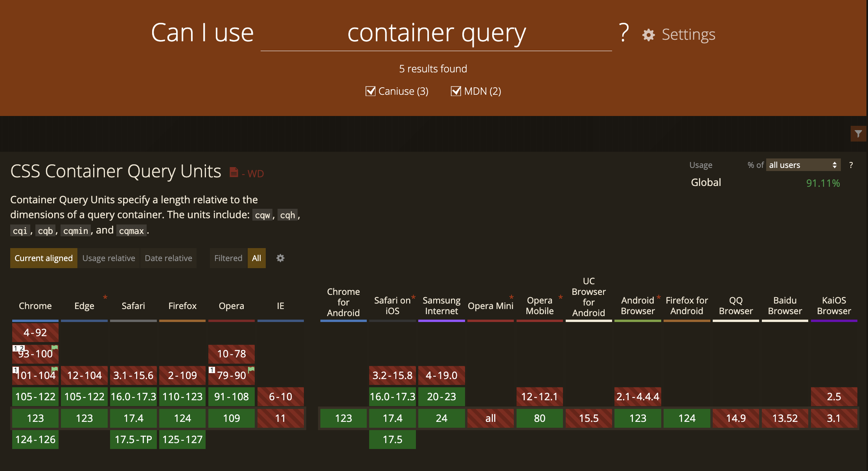868x471 pixels.
Task: Click Android Browser 2.1-4.4.4 cell
Action: coord(638,397)
